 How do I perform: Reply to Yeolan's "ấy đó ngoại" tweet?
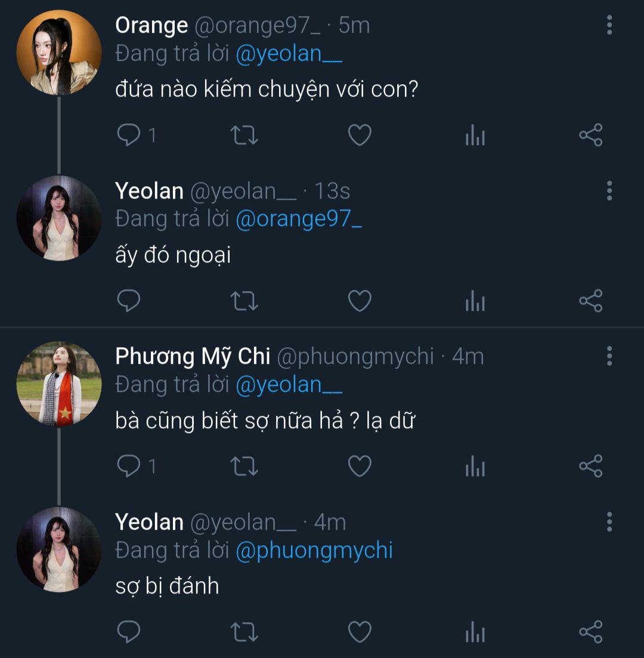[128, 301]
